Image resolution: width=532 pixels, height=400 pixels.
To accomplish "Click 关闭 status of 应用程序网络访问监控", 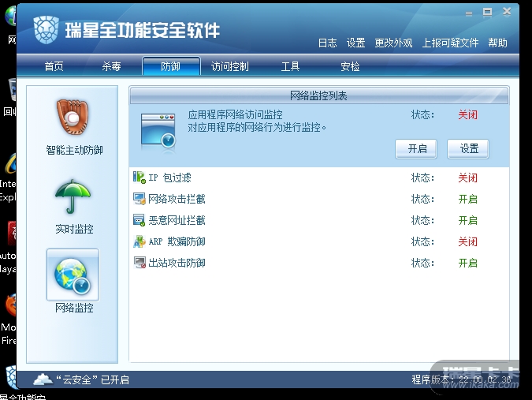I will click(468, 114).
